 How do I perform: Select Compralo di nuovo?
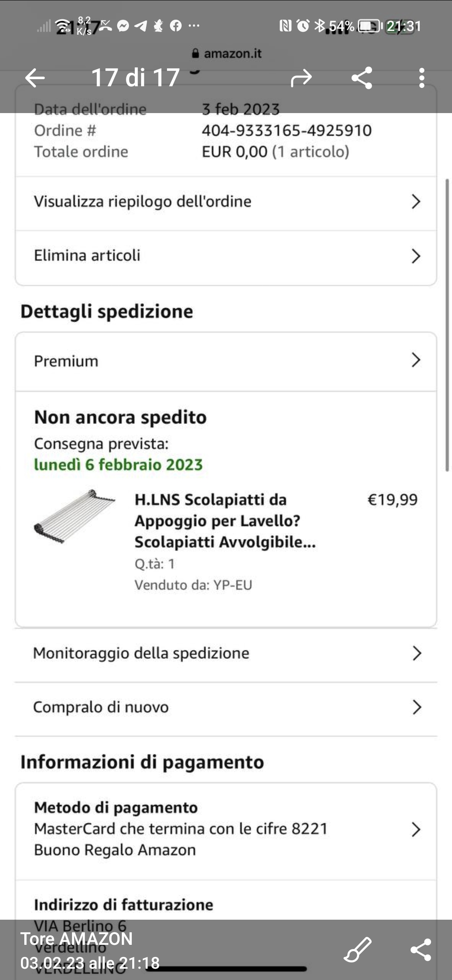[226, 707]
